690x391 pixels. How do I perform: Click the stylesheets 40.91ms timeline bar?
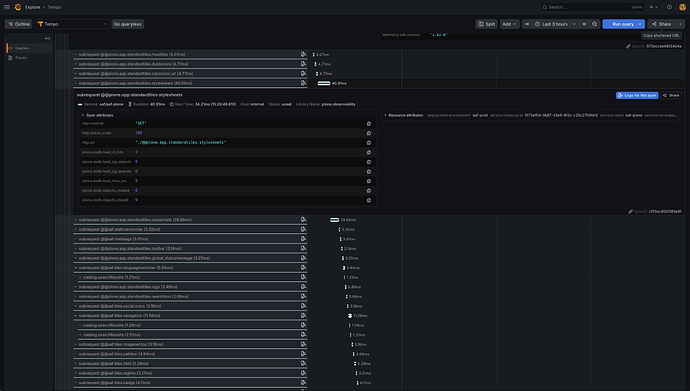[324, 83]
